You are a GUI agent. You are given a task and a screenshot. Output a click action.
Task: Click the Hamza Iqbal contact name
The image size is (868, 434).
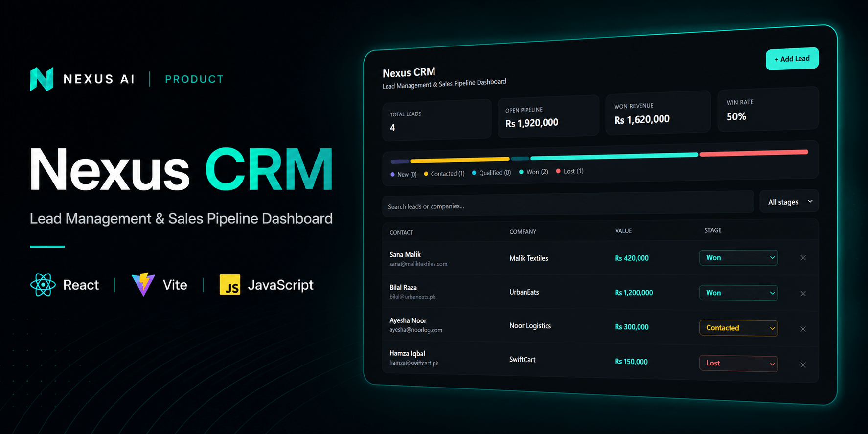(407, 353)
